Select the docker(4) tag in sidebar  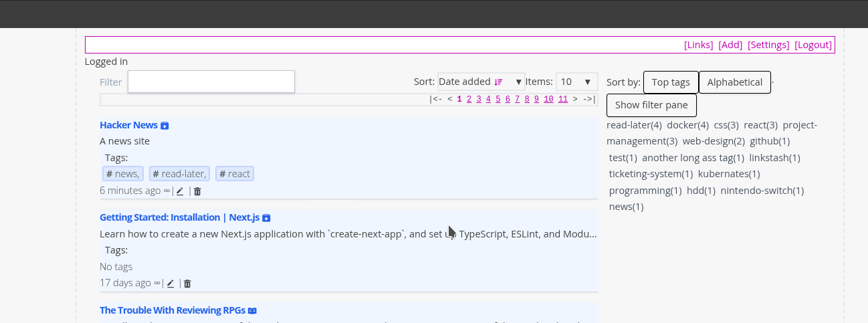687,125
